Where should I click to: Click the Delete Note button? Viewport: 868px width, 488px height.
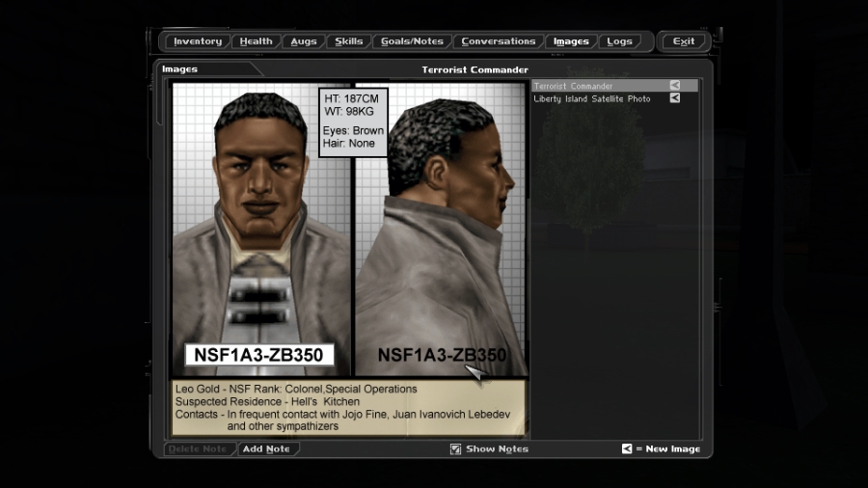[198, 448]
